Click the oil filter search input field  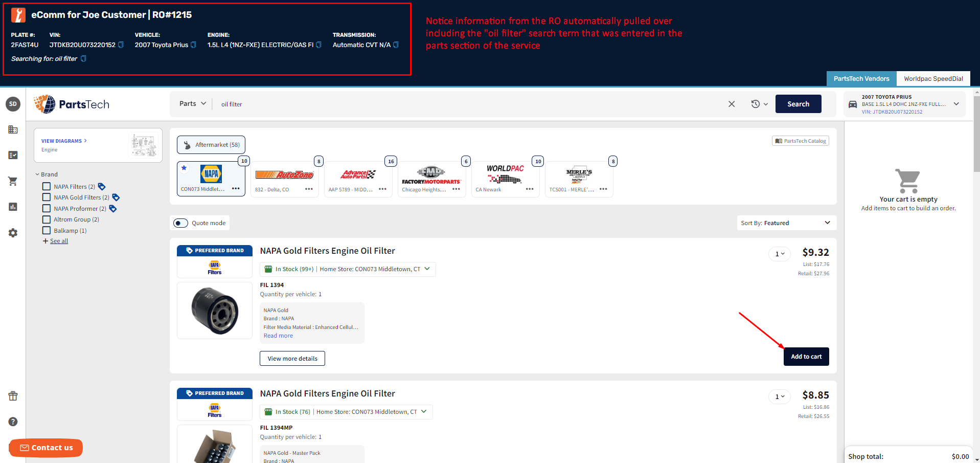tap(470, 104)
